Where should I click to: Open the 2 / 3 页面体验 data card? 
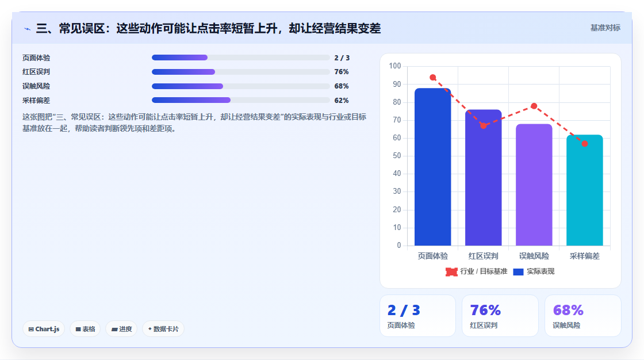pos(417,316)
